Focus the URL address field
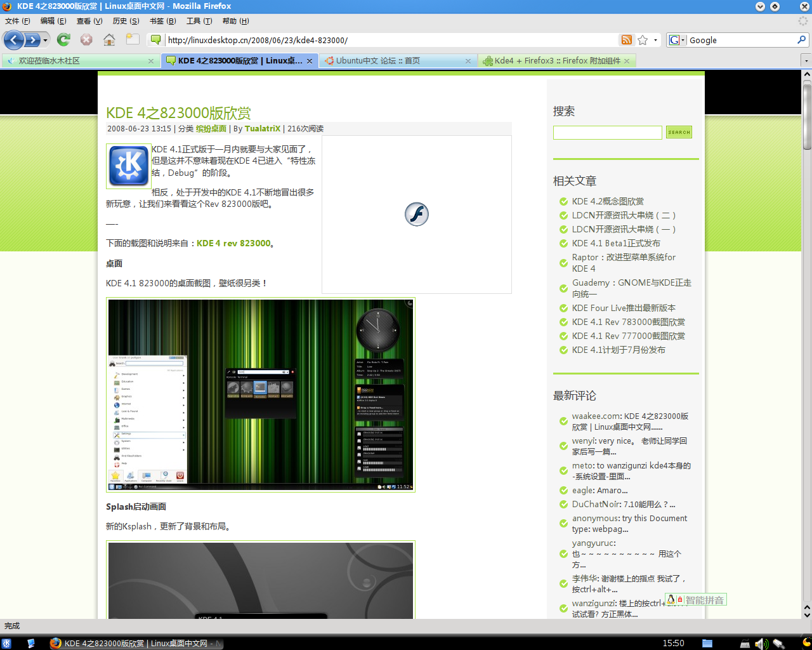 click(x=391, y=40)
